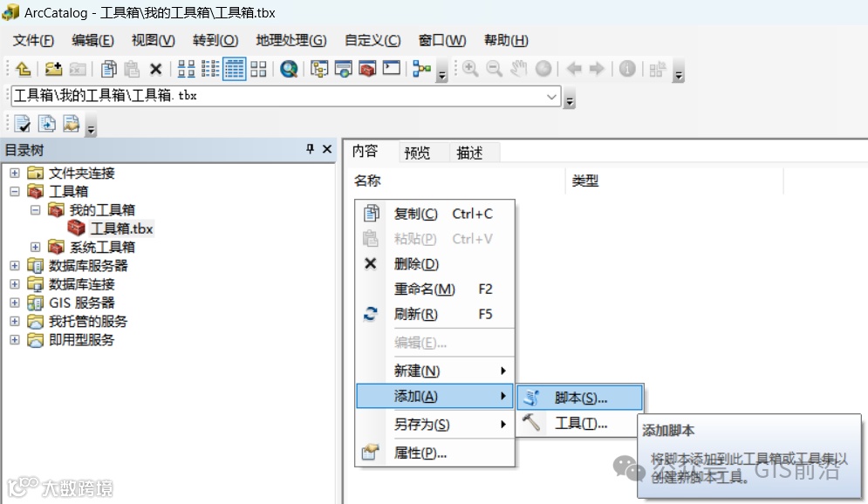868x504 pixels.
Task: Select the 内容 tab
Action: pyautogui.click(x=365, y=151)
